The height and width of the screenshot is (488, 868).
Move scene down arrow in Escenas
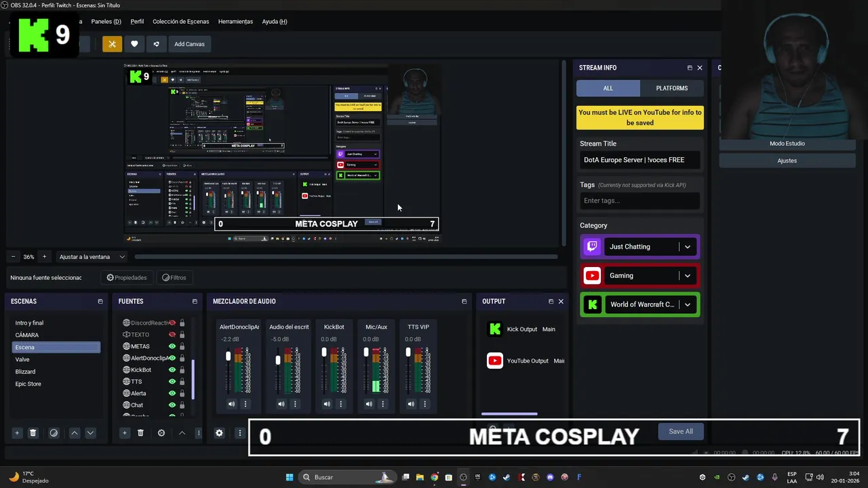[x=90, y=433]
